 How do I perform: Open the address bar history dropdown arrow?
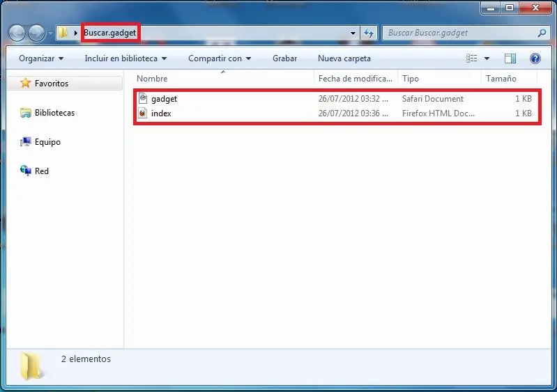(353, 33)
